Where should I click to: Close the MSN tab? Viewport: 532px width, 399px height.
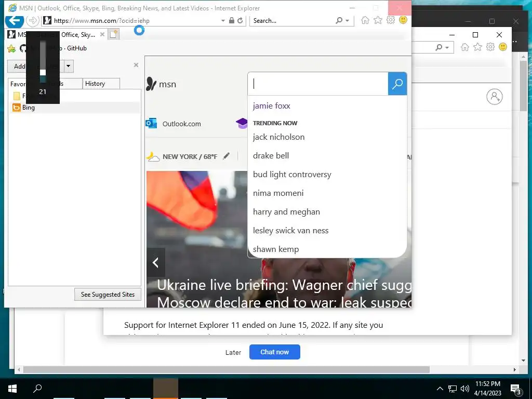point(102,35)
